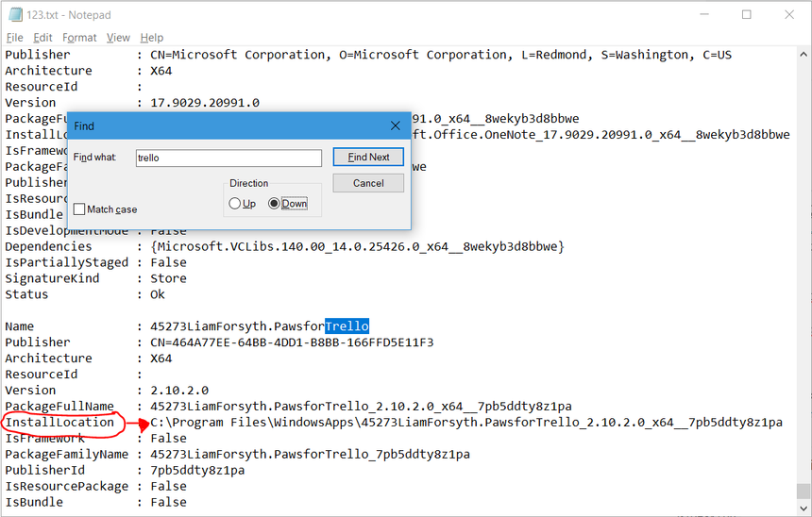Image resolution: width=812 pixels, height=517 pixels.
Task: Enable the Match case checkbox
Action: tap(79, 209)
